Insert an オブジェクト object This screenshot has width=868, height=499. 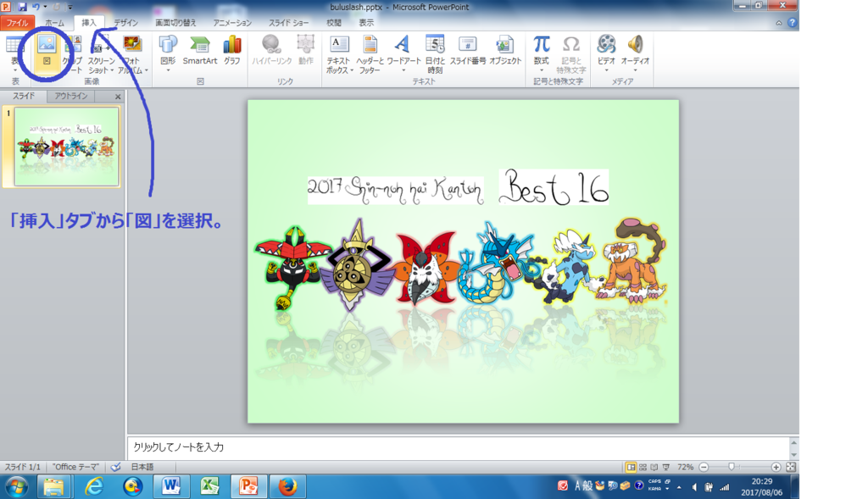click(505, 50)
